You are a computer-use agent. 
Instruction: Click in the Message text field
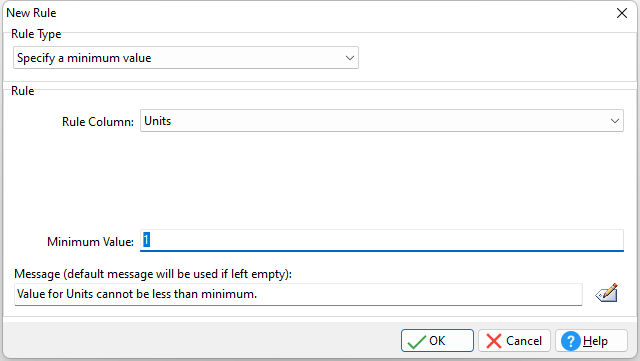point(298,294)
